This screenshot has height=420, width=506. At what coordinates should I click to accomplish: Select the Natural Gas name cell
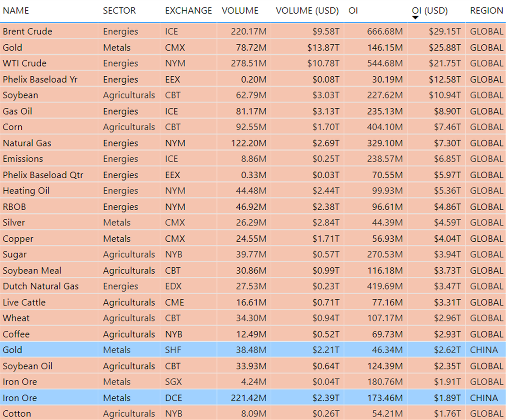27,143
